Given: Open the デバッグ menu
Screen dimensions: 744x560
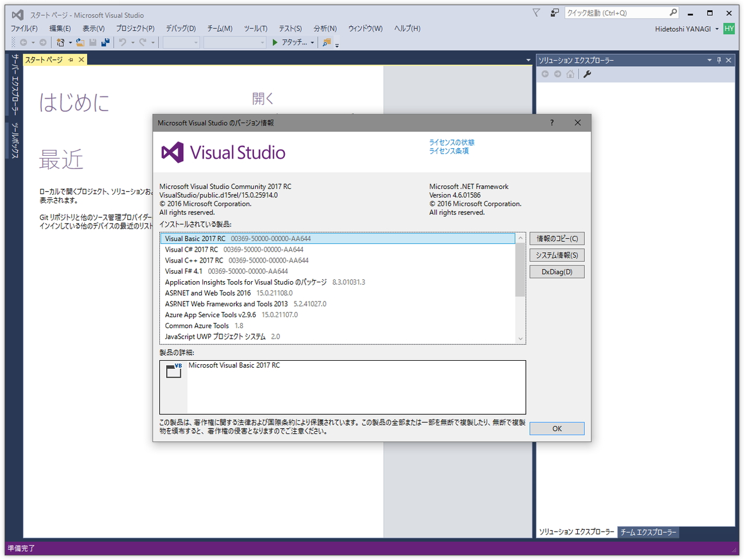Looking at the screenshot, I should [180, 28].
